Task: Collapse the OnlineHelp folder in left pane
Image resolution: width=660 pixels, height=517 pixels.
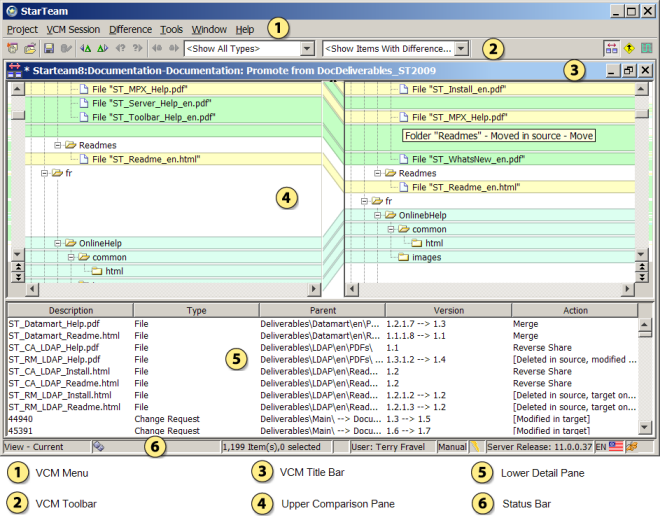Action: (57, 242)
